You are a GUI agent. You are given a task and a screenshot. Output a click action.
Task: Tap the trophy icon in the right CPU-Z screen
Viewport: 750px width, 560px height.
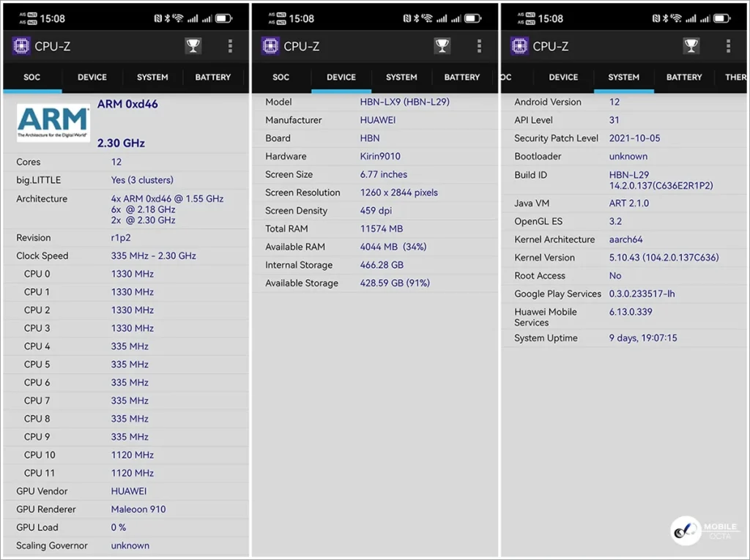point(691,46)
